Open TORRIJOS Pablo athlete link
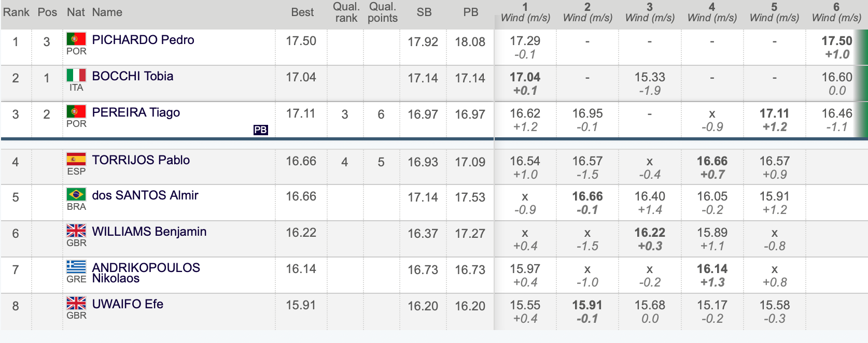Image resolution: width=868 pixels, height=343 pixels. pyautogui.click(x=141, y=160)
